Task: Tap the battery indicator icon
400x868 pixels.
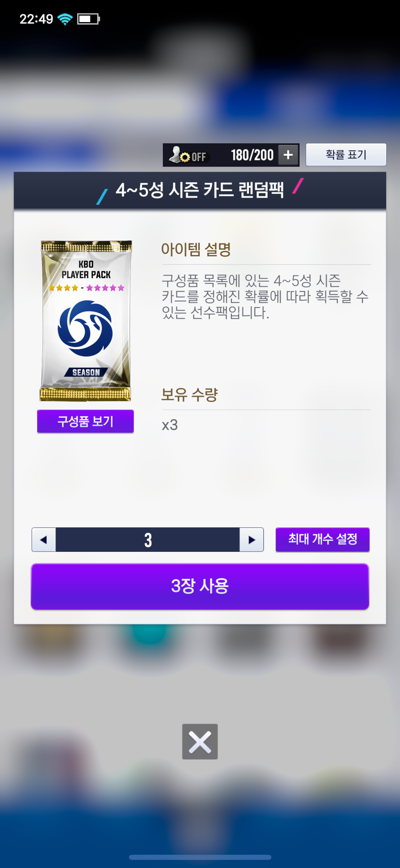Action: 89,19
